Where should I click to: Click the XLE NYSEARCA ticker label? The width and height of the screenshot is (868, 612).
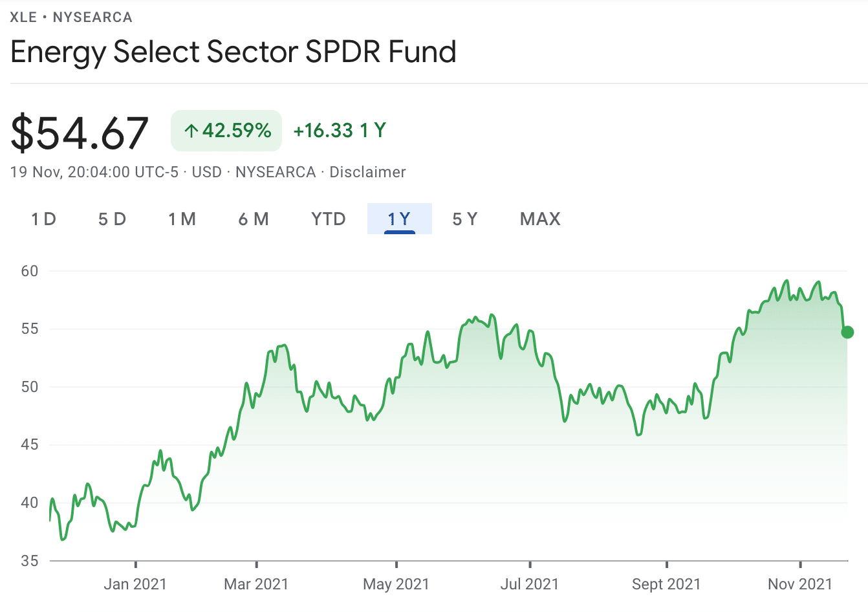point(71,17)
